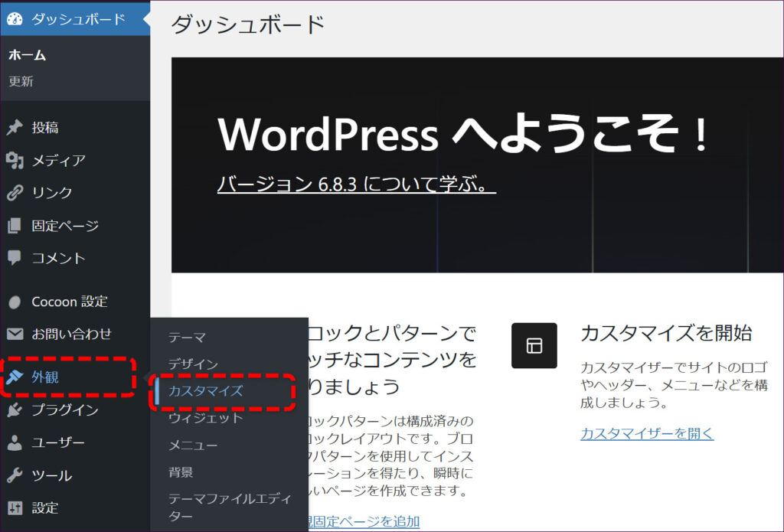
Task: Follow the バージョン 6.8.3 について学ぶ link
Action: click(x=356, y=184)
